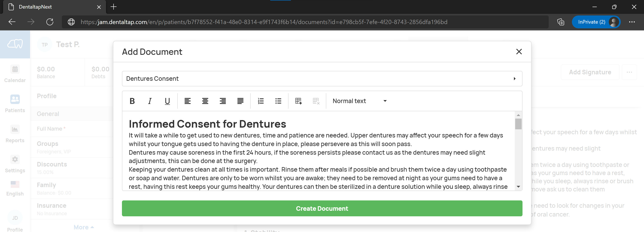Center align the text
The height and width of the screenshot is (232, 644).
(205, 101)
